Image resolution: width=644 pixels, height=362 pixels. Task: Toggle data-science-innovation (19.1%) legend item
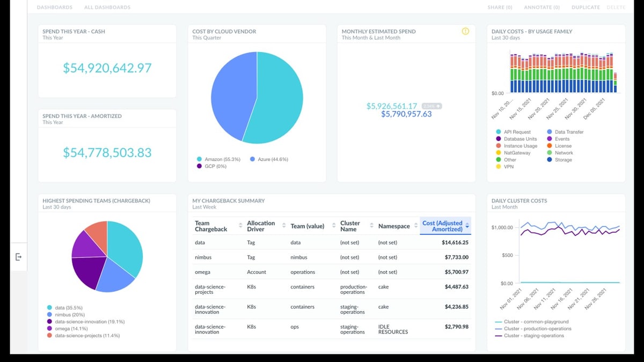point(86,322)
